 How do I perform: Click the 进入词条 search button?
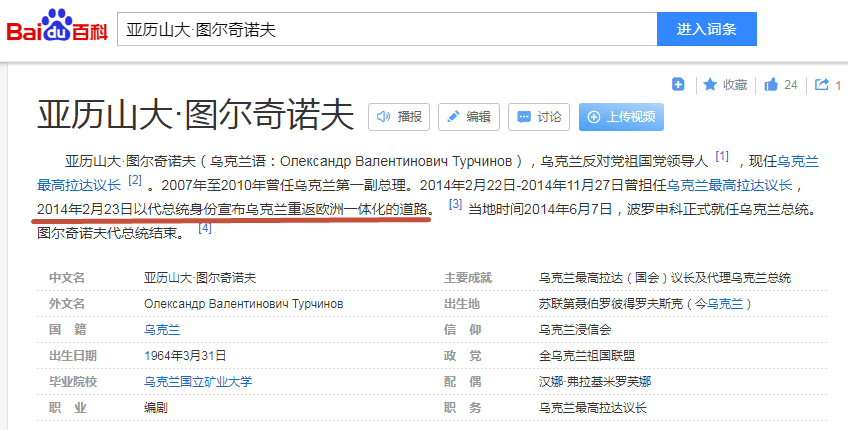tap(706, 29)
